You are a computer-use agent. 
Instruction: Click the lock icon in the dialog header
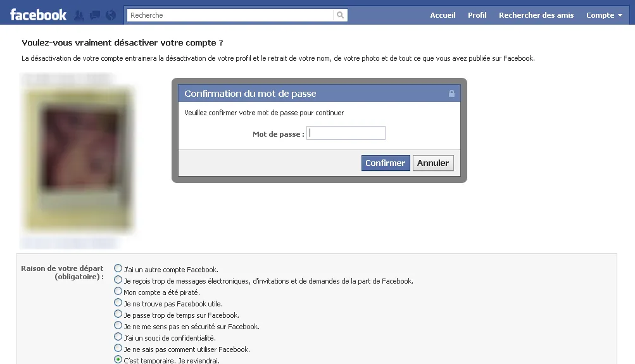pyautogui.click(x=451, y=94)
